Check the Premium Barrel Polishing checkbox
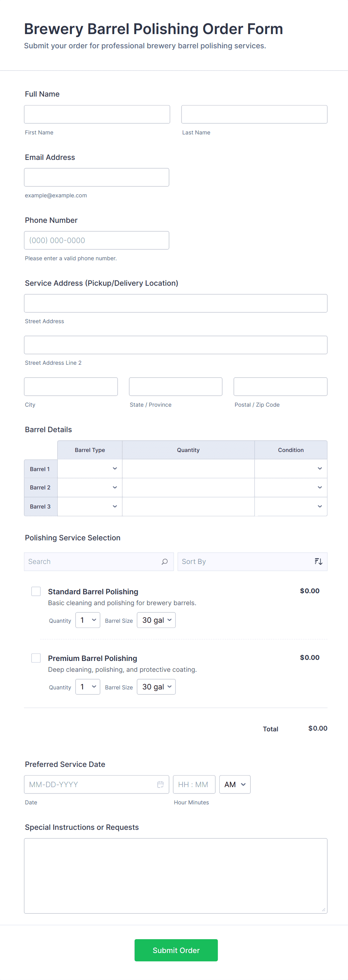 tap(36, 658)
